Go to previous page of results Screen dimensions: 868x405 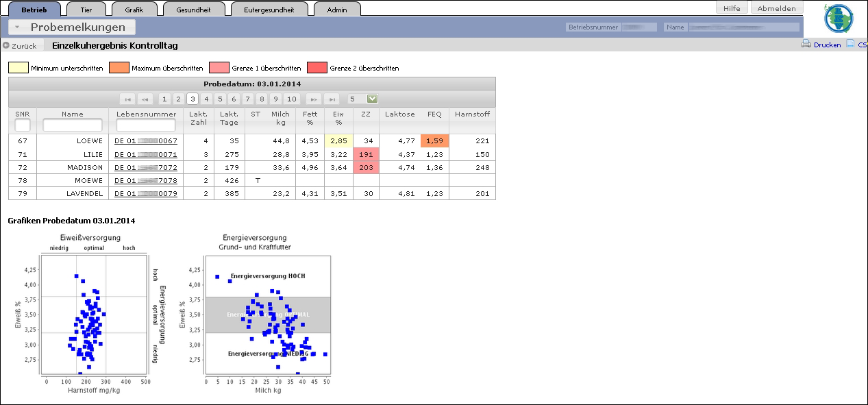145,99
